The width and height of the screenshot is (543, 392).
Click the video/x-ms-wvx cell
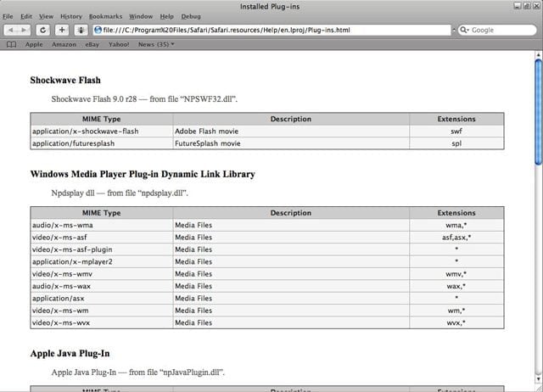[102, 322]
